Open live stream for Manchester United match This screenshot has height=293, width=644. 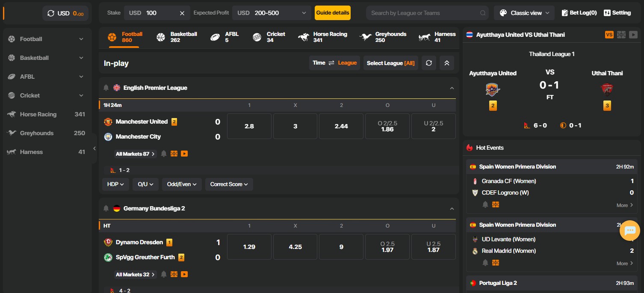tap(184, 153)
